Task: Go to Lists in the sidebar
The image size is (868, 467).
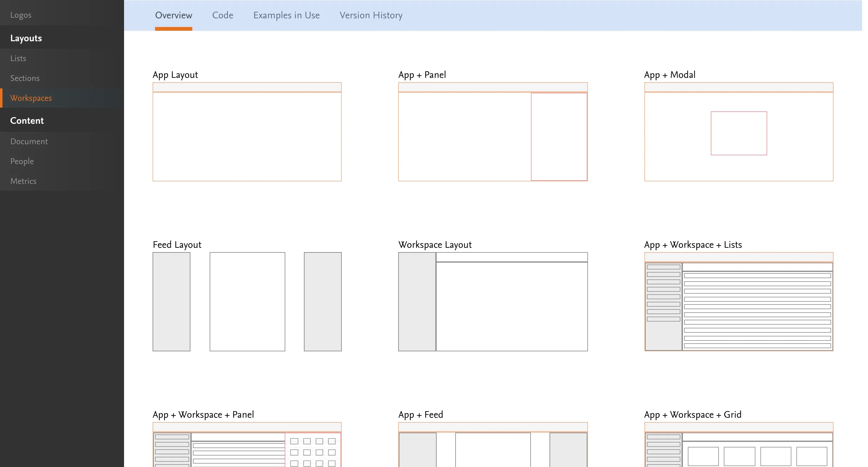Action: [x=18, y=59]
